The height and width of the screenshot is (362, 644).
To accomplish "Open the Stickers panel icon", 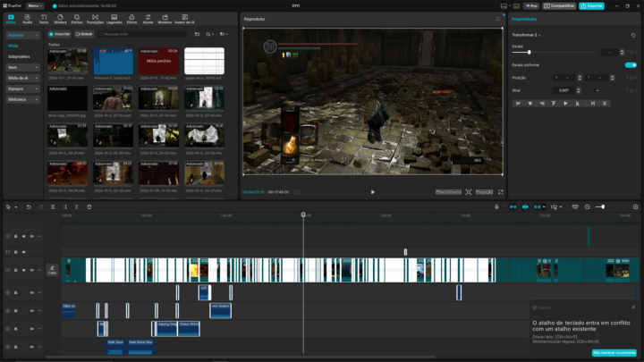I will pyautogui.click(x=60, y=18).
